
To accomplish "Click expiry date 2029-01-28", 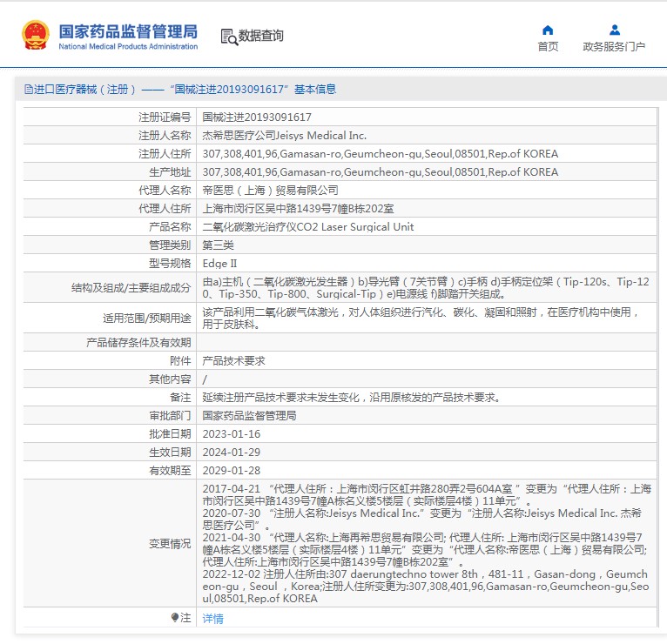I will point(232,470).
